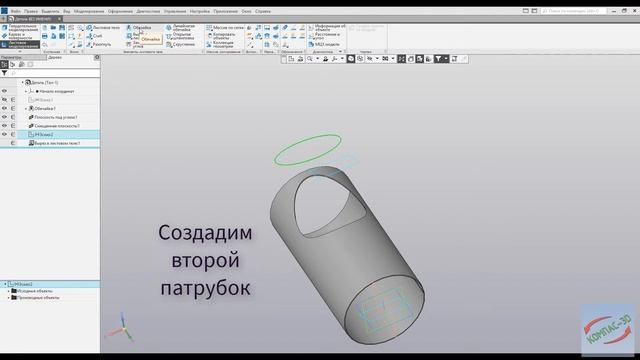Viewport: 640px width, 360px height.
Task: Expand Исходные объекты folder
Action: point(9,291)
